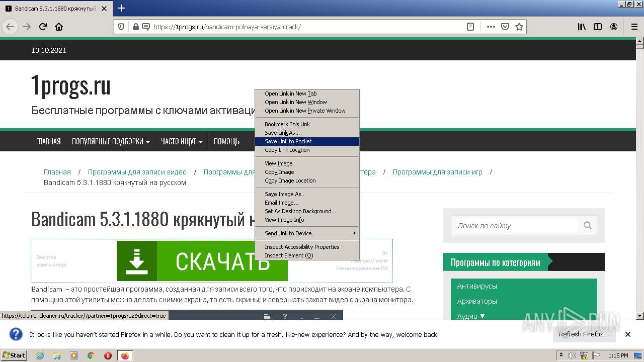Open Firefox Account icon
The width and height of the screenshot is (644, 362).
click(614, 27)
